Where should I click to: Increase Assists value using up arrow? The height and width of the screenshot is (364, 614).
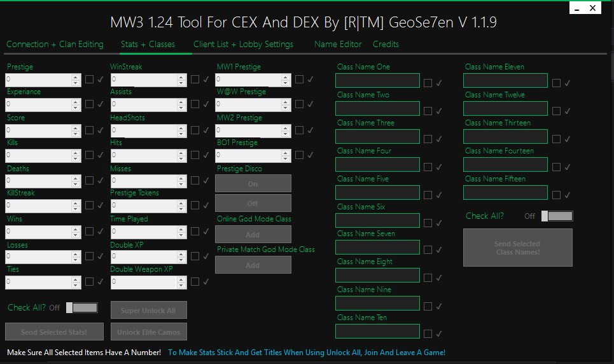click(181, 102)
